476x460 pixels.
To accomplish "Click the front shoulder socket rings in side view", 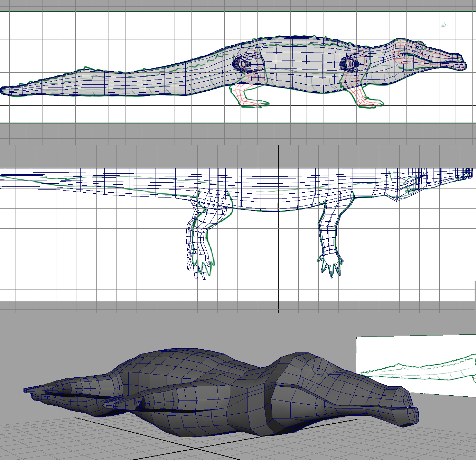I will coord(350,64).
